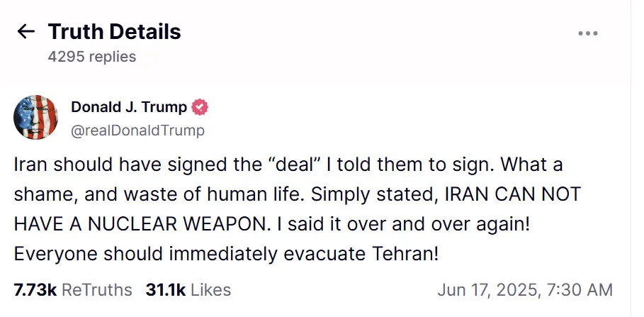Click the Truth Details page heading

pyautogui.click(x=114, y=32)
